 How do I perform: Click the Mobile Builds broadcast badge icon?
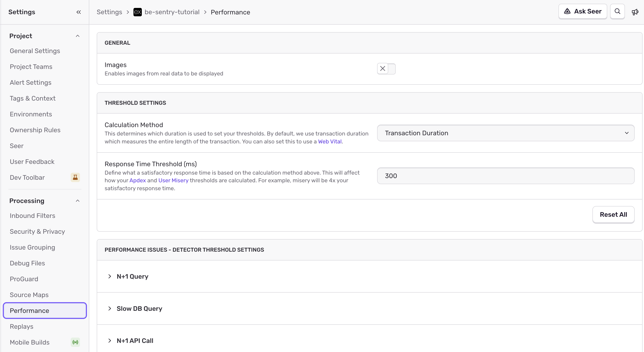[75, 342]
